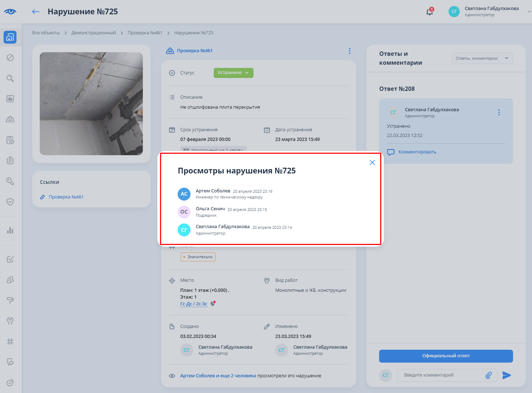Navigate to Все объекты breadcrumb

tap(46, 33)
